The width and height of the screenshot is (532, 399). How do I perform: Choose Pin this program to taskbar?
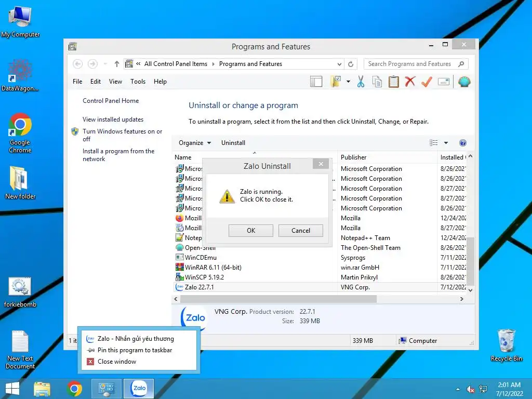[135, 350]
